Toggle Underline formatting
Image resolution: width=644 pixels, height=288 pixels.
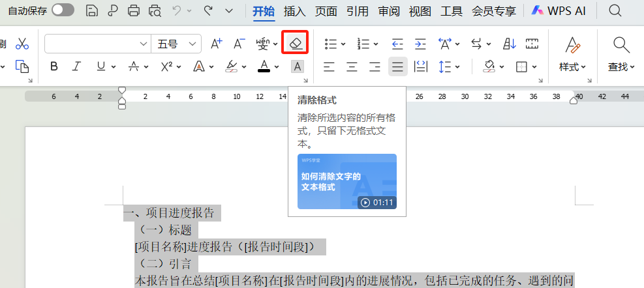[101, 66]
